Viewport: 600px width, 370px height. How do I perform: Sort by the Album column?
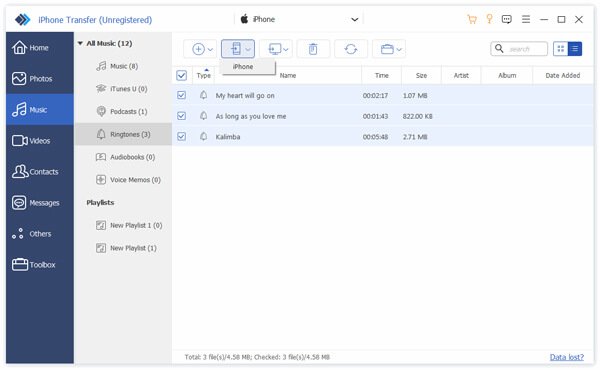(x=507, y=75)
